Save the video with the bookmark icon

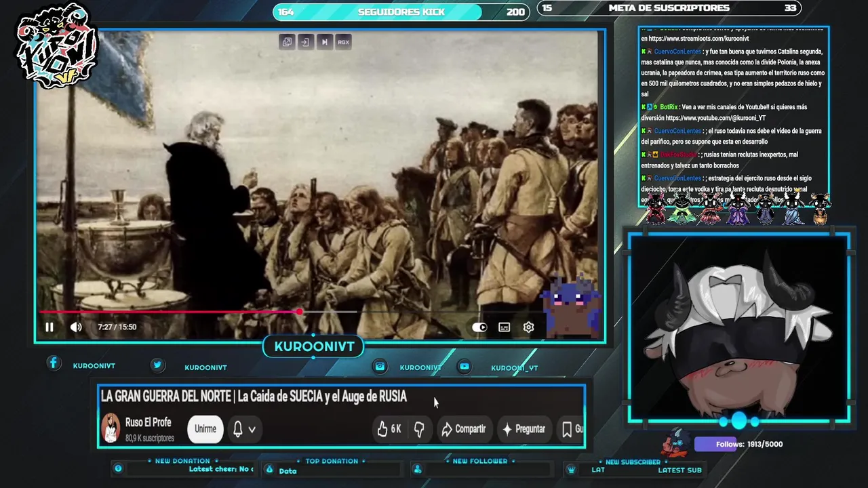[x=567, y=429]
